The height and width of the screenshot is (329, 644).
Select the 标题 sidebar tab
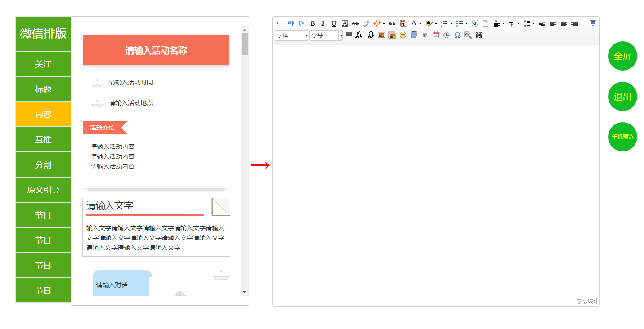pyautogui.click(x=44, y=89)
